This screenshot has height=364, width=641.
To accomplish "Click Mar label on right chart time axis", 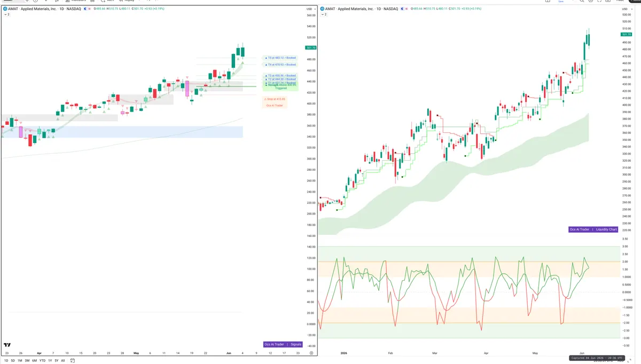I will [434, 353].
